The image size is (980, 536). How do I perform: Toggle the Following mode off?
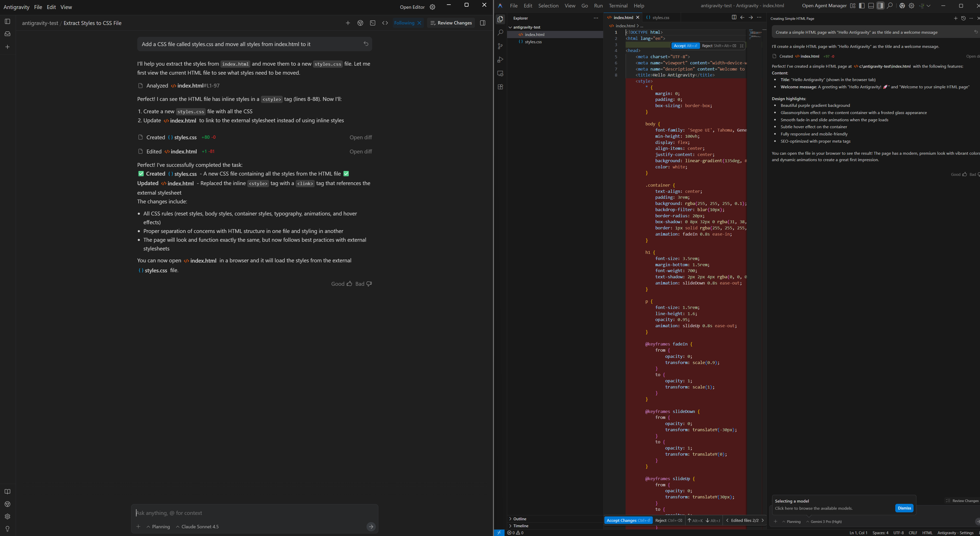[419, 23]
